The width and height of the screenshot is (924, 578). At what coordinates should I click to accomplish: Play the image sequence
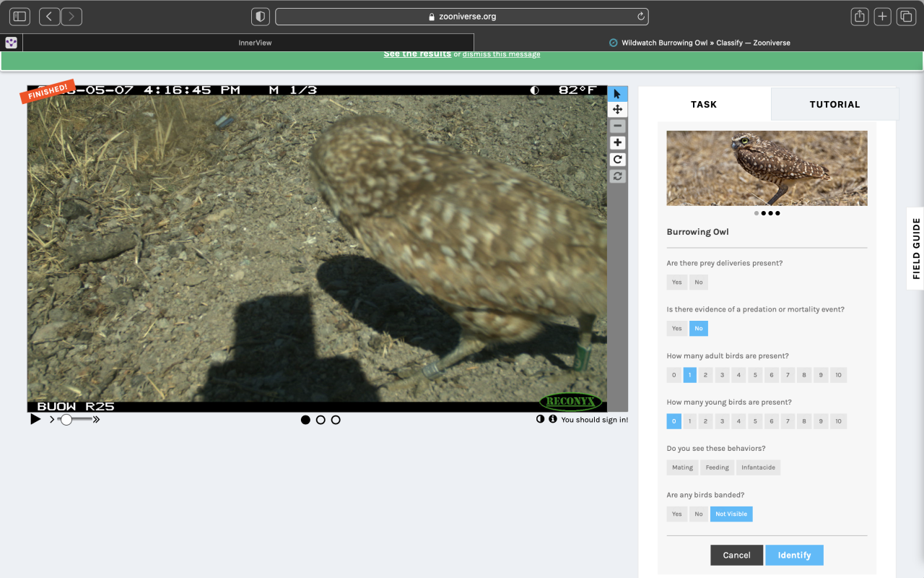35,419
